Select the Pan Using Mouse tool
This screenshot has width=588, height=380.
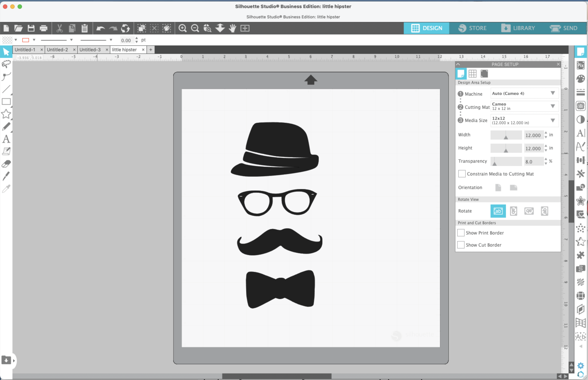(x=232, y=28)
